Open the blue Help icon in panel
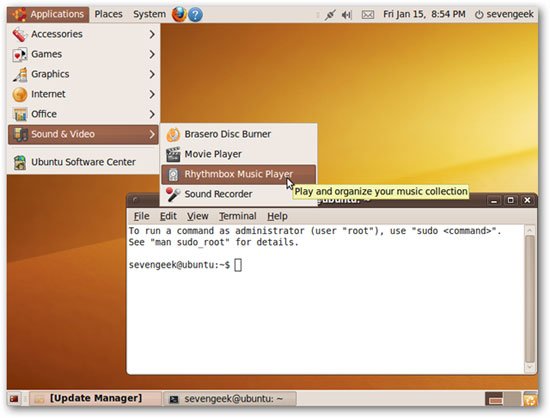The image size is (550, 418). pyautogui.click(x=195, y=15)
